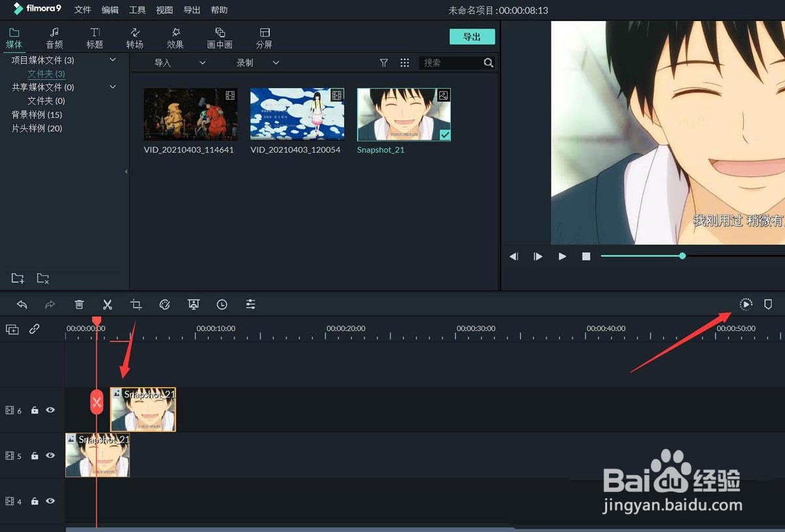Click the color palette icon
Screen dimensions: 785x532
(165, 305)
